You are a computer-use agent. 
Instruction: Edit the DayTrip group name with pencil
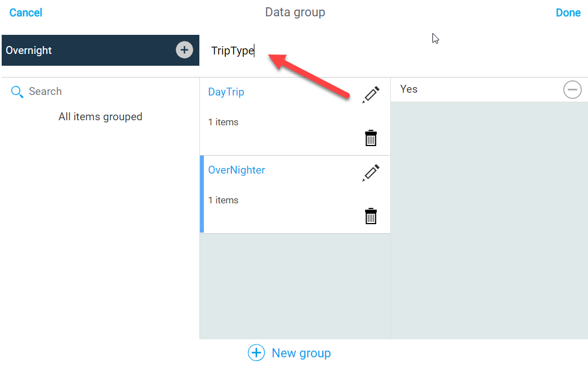point(371,94)
